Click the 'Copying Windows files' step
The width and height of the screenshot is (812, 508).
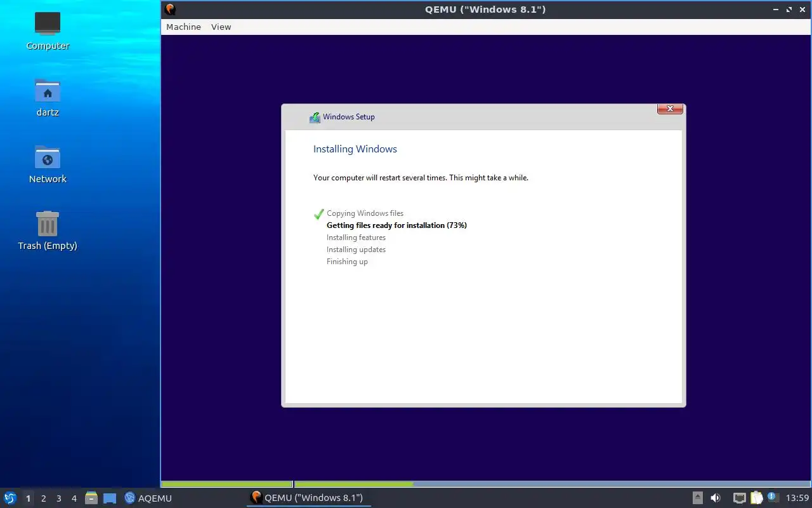pos(365,213)
